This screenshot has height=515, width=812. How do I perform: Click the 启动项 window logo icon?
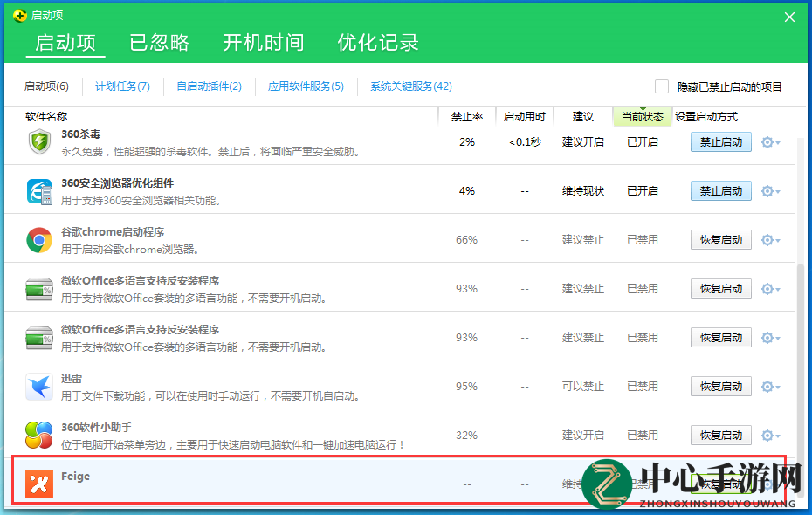point(20,16)
